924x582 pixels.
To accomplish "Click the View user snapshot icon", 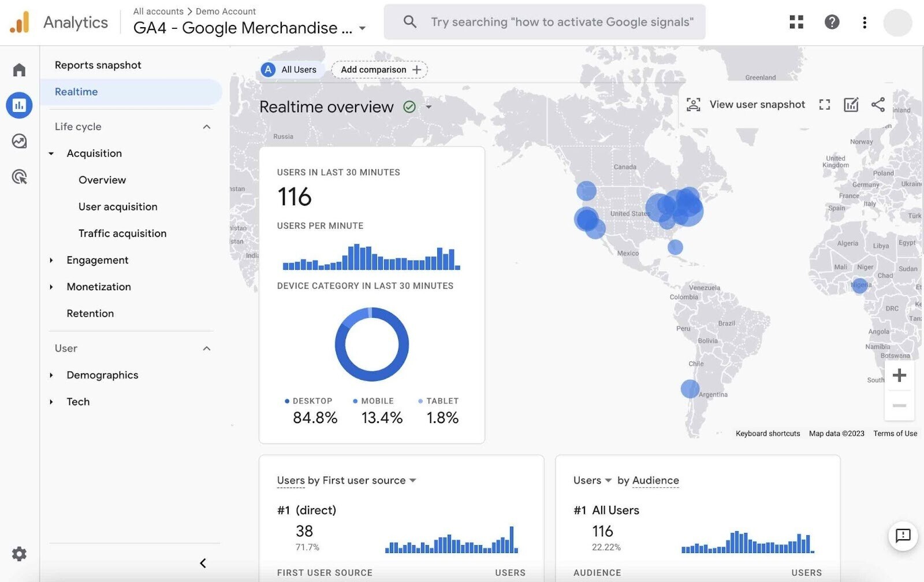I will tap(693, 105).
